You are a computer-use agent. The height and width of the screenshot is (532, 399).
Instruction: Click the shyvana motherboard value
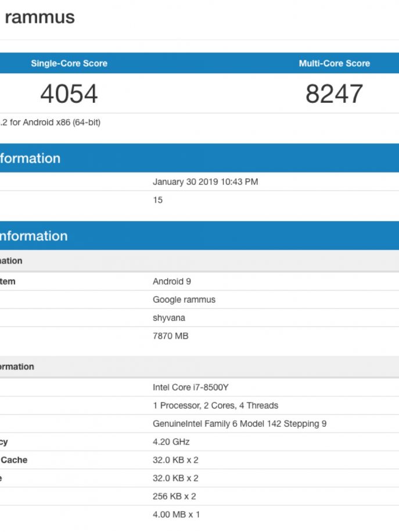pyautogui.click(x=169, y=318)
